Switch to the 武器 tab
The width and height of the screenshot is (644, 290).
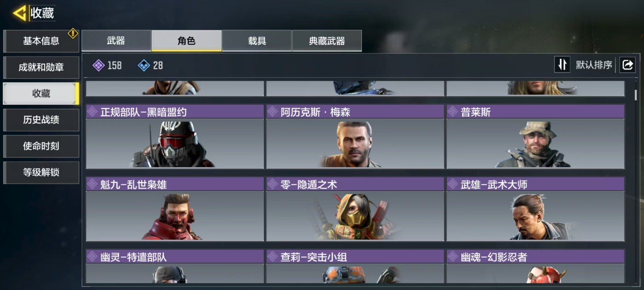click(x=116, y=41)
